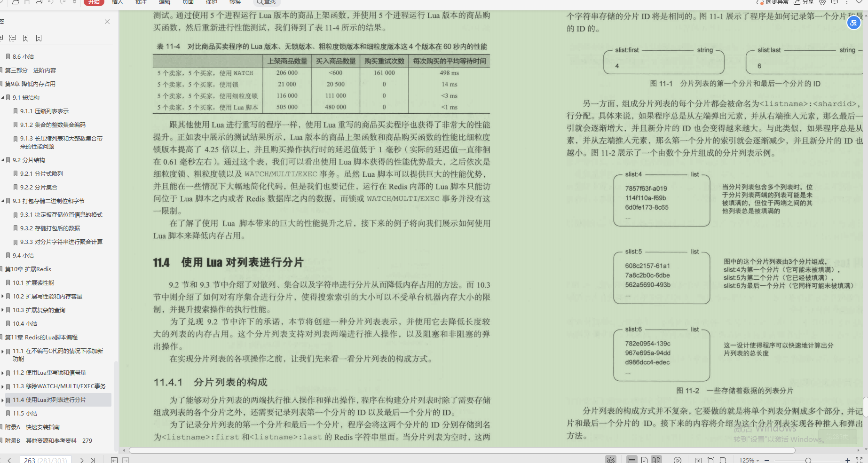The width and height of the screenshot is (868, 463).
Task: Expand the 11.3 移除WATCH/MULTI/EXEC事务 bookmark
Action: click(x=2, y=386)
